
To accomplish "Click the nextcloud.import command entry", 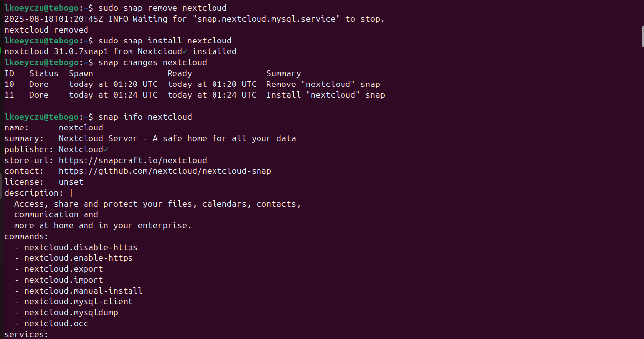I will (64, 280).
